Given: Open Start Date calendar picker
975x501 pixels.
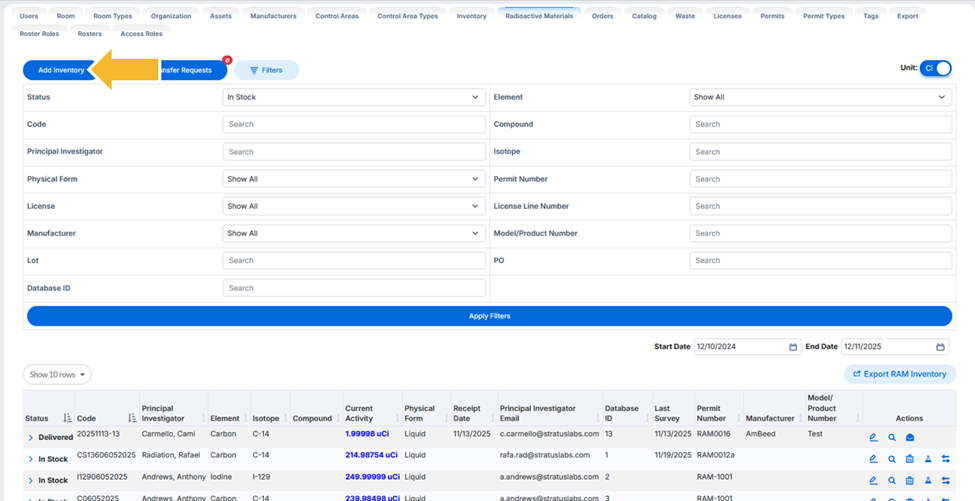Looking at the screenshot, I should click(x=793, y=347).
